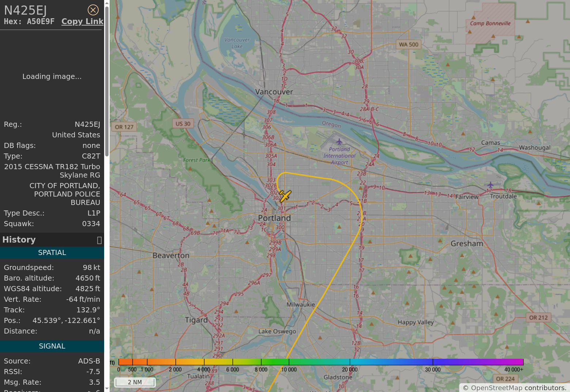
Task: Click the sidebar scroll up arrow
Action: pos(107,3)
